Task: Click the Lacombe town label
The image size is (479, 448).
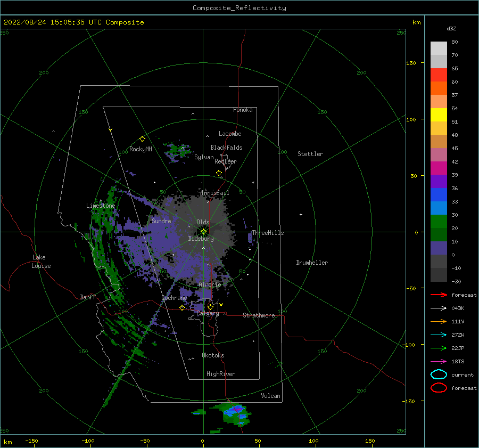Action: [x=230, y=134]
